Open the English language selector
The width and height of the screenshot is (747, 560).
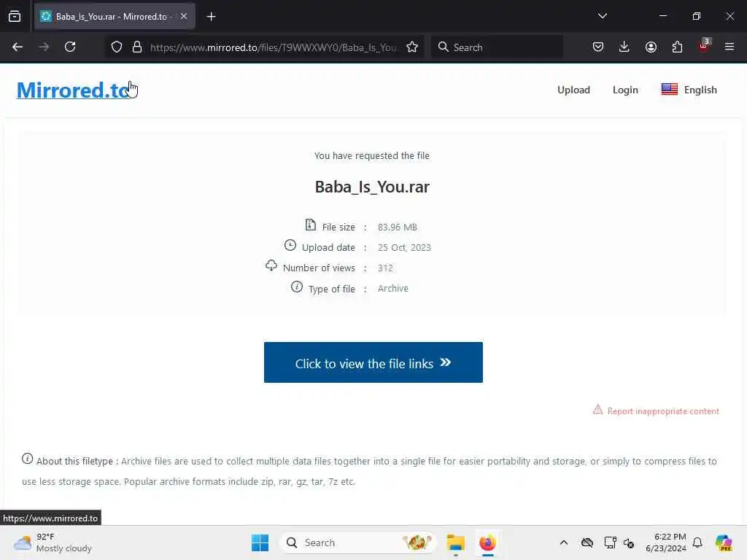pos(689,90)
